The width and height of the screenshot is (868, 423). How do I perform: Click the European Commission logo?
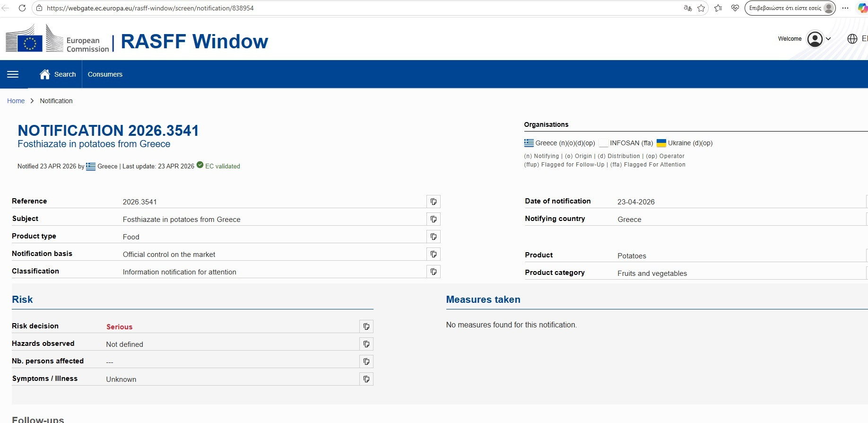pos(57,40)
